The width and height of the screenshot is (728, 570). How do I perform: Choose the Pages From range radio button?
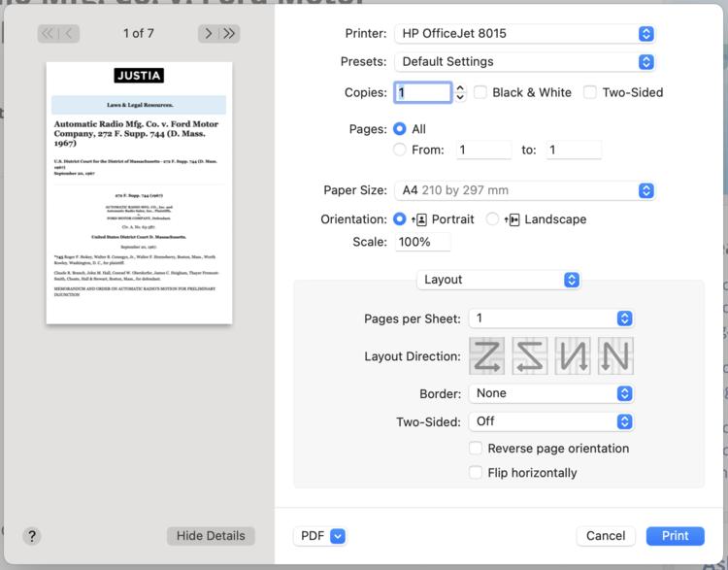[x=400, y=151]
